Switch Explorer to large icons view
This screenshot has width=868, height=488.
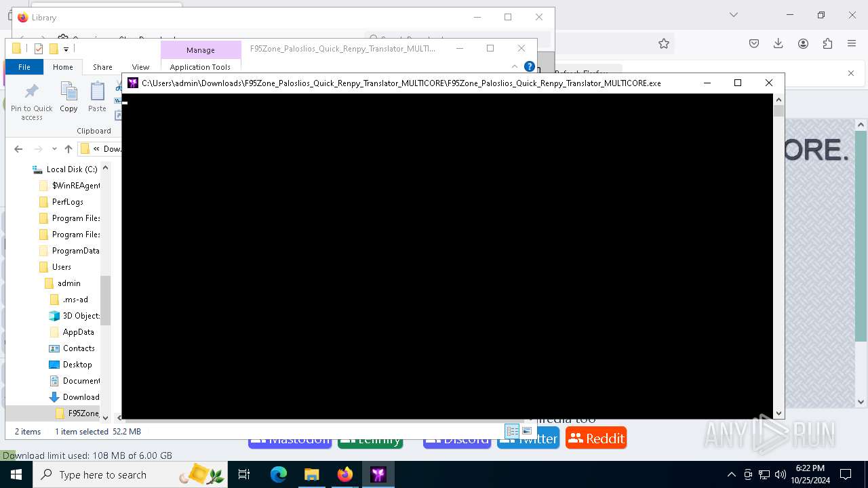[527, 431]
